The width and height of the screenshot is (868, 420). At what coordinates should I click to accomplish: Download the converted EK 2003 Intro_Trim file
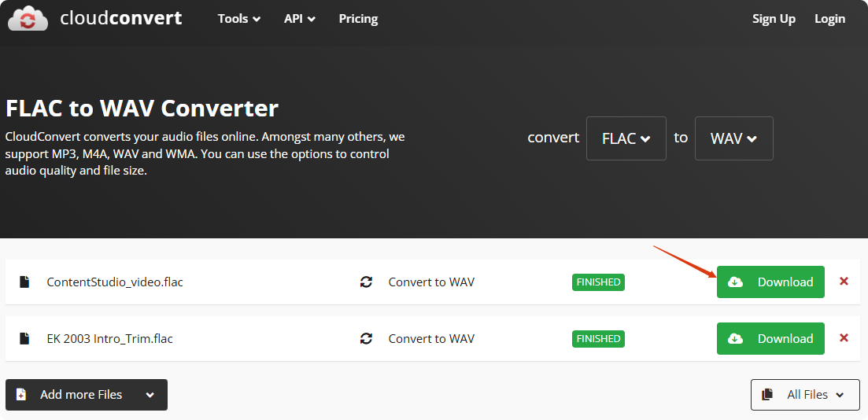coord(770,338)
